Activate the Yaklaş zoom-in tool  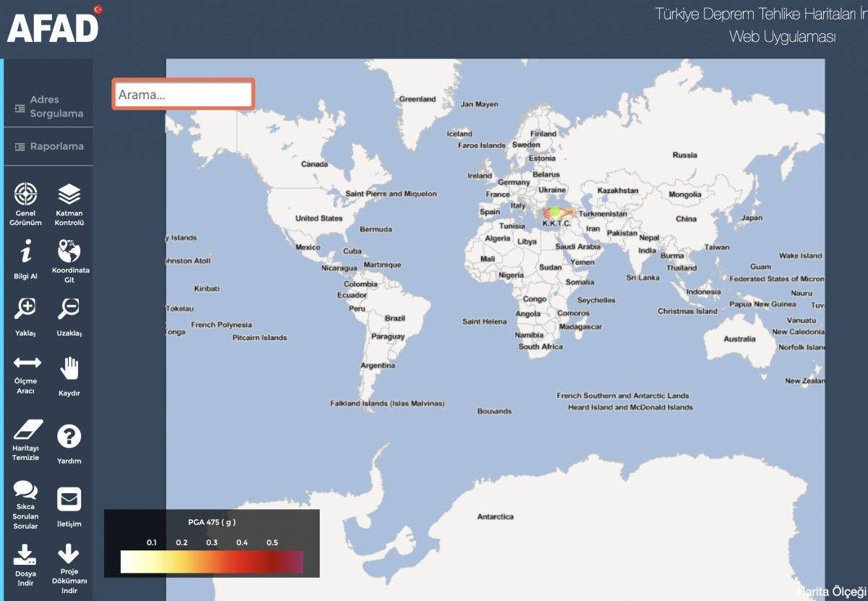(x=26, y=309)
